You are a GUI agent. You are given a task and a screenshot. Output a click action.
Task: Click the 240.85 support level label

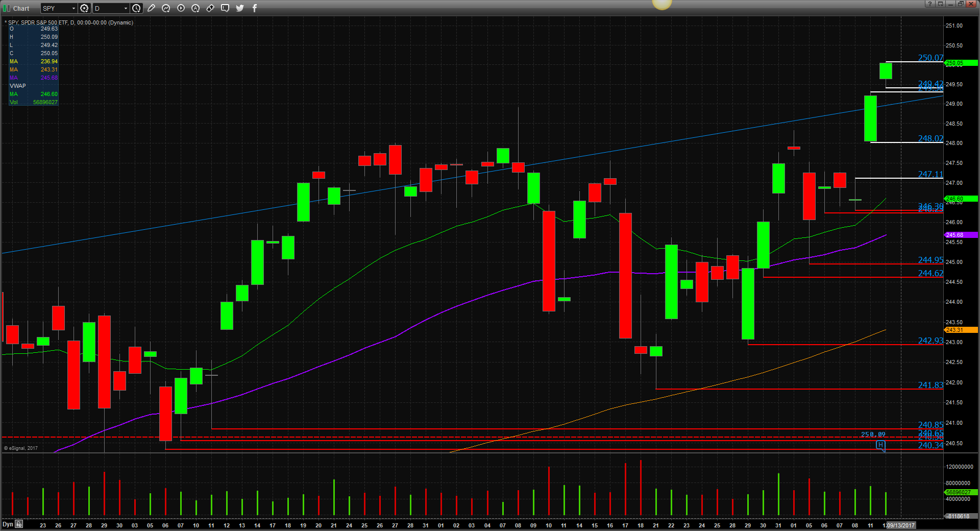[x=930, y=425]
